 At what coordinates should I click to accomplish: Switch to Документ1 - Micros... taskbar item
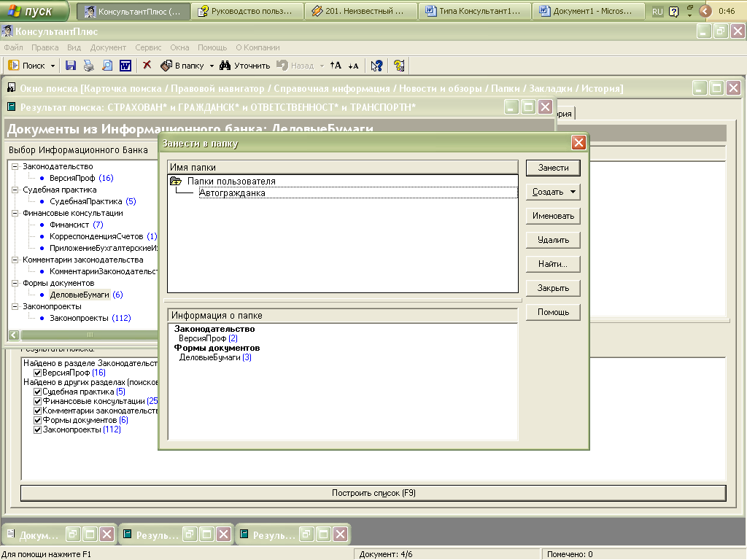pos(589,11)
